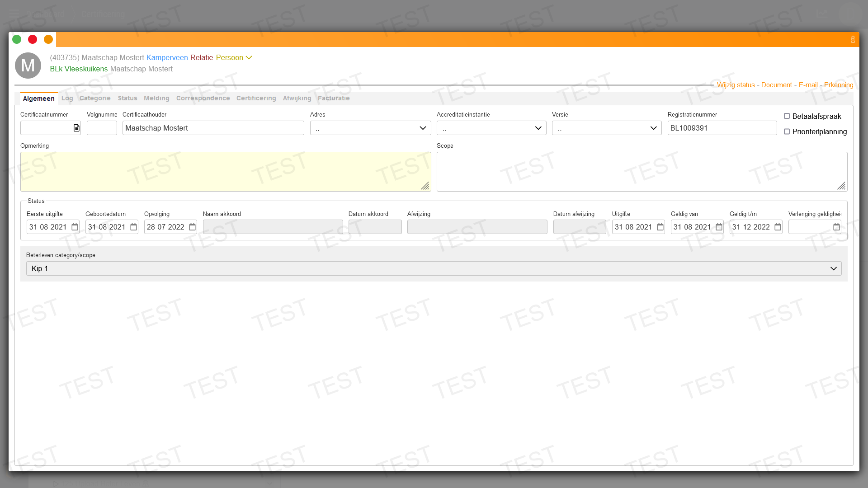
Task: Expand the Persoon chevron menu
Action: tap(249, 57)
